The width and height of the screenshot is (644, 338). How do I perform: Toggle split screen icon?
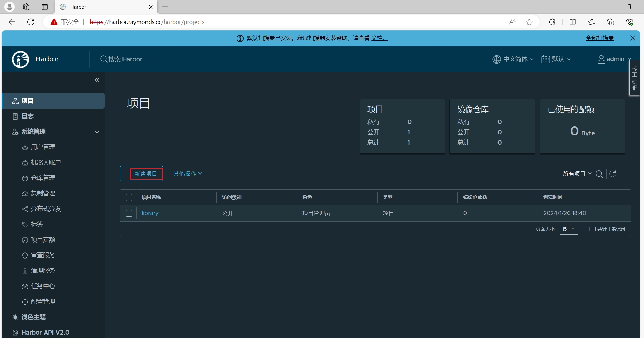pyautogui.click(x=573, y=22)
